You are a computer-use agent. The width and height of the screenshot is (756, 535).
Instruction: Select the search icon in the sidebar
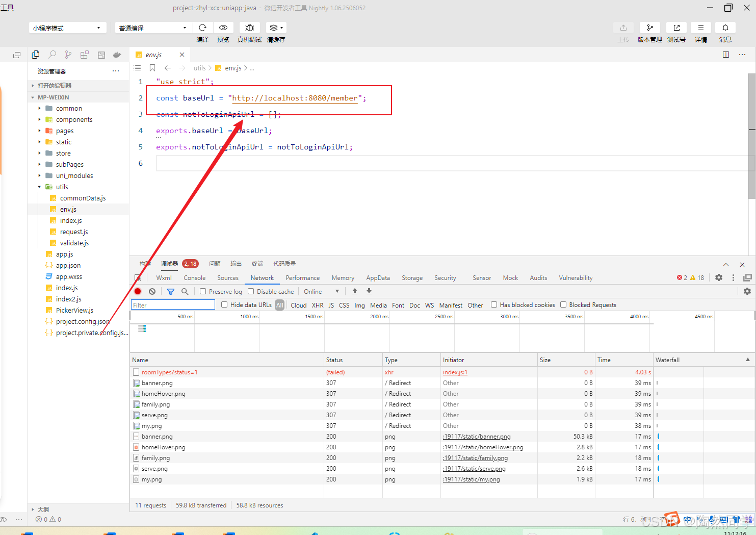pyautogui.click(x=51, y=54)
